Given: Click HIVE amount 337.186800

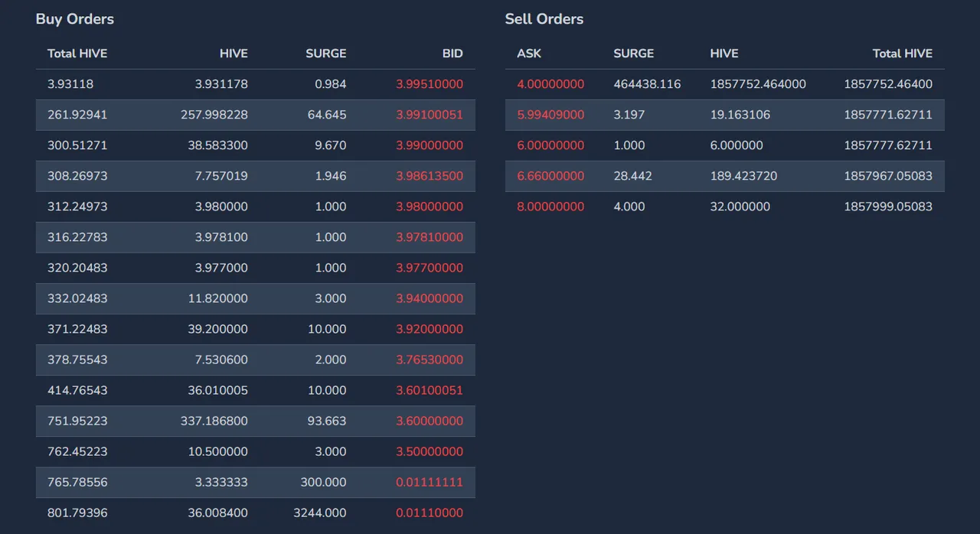Looking at the screenshot, I should pyautogui.click(x=214, y=421).
